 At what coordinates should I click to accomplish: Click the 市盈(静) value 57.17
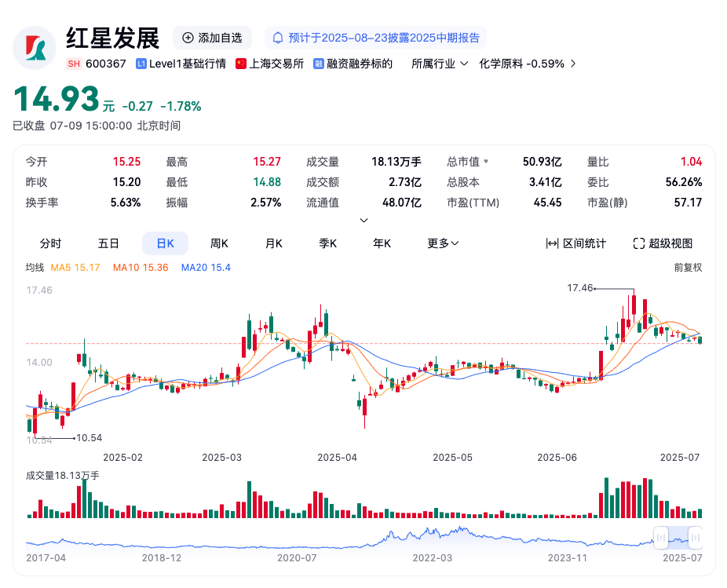tap(688, 203)
